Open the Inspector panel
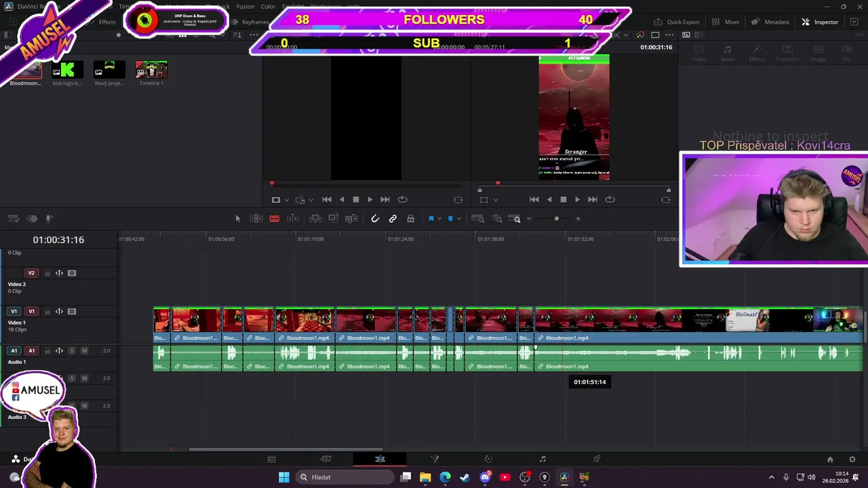Image resolution: width=868 pixels, height=488 pixels. coord(820,22)
